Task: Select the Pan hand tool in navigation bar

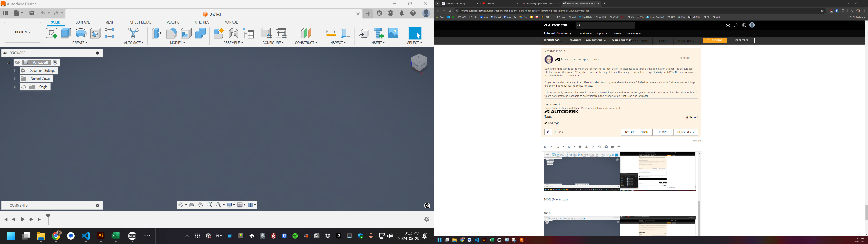Action: tap(201, 205)
